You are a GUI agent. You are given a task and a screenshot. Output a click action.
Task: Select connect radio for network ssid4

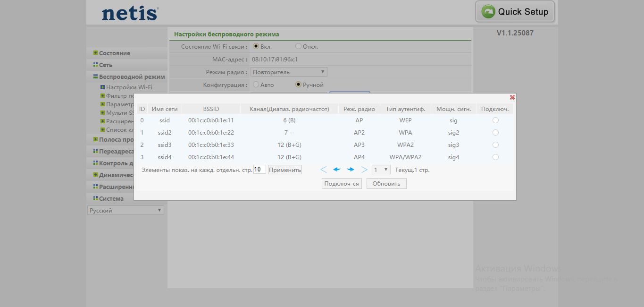pos(495,157)
